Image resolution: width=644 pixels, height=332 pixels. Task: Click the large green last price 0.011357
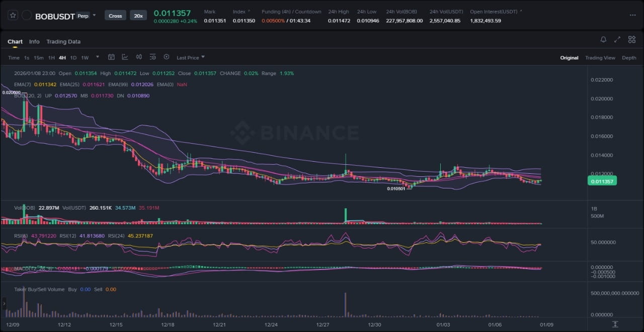pos(173,13)
